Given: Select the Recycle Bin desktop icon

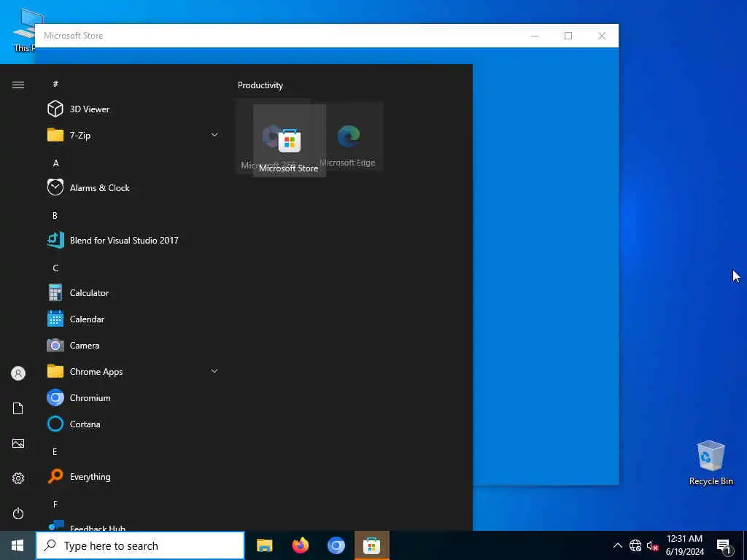Looking at the screenshot, I should point(711,463).
